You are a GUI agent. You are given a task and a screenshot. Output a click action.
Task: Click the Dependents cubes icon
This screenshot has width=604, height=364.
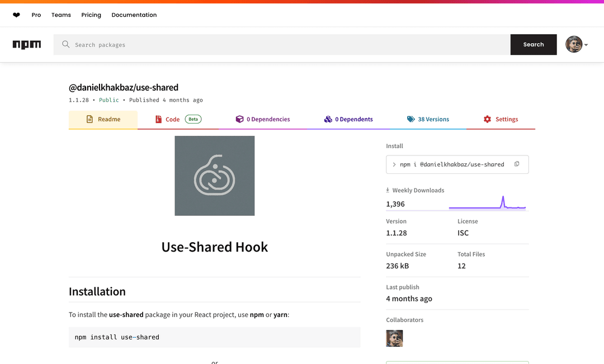click(x=328, y=119)
